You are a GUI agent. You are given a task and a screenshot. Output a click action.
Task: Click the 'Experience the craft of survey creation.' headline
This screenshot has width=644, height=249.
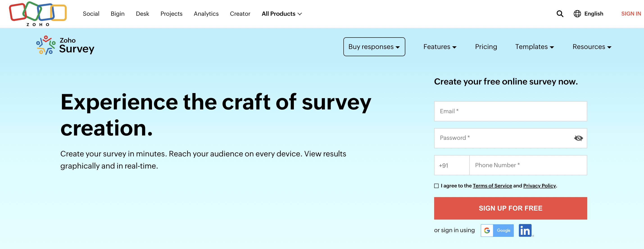(216, 115)
